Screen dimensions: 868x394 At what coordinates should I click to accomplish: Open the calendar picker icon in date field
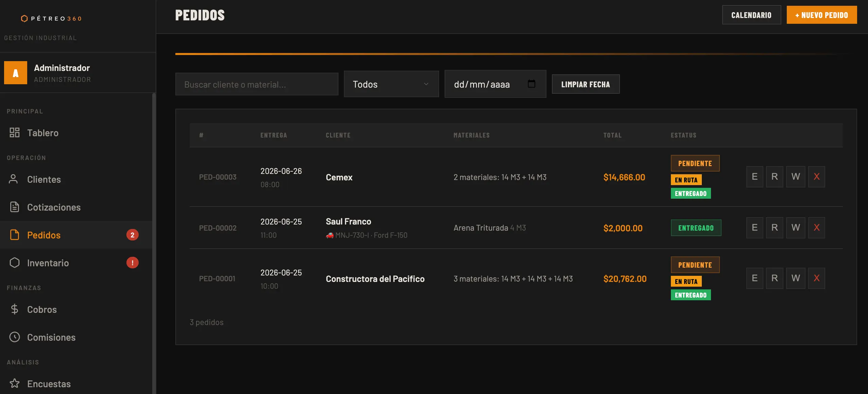532,84
